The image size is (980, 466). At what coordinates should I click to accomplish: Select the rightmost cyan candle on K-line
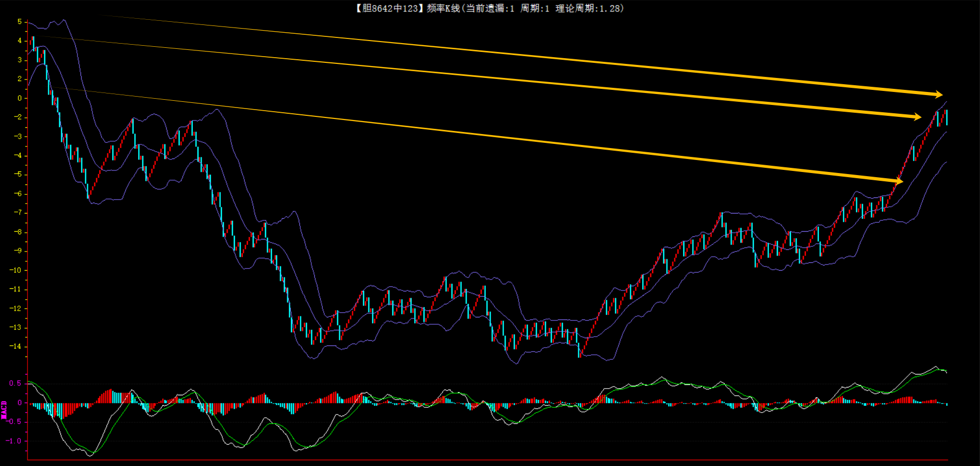[947, 117]
